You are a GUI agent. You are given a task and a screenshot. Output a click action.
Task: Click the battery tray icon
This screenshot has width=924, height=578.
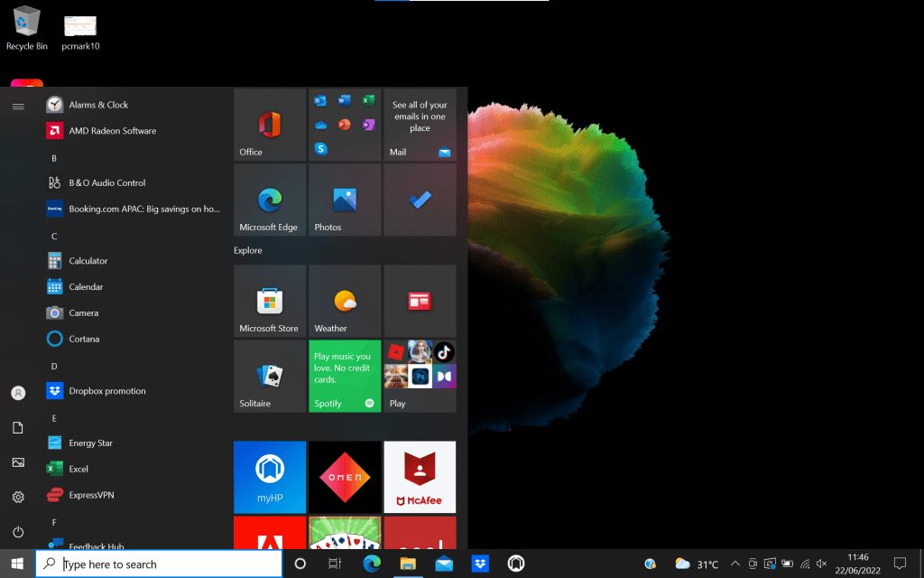pyautogui.click(x=787, y=564)
